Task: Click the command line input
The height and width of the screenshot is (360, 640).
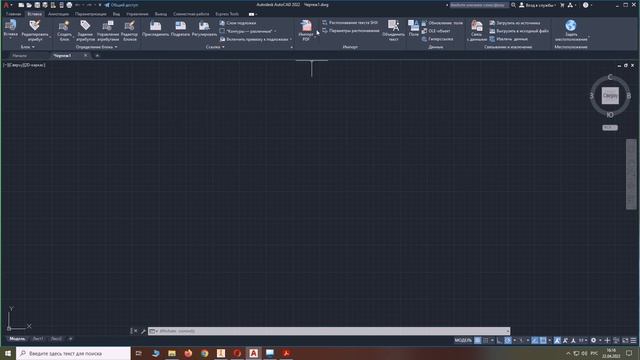Action: (329, 331)
